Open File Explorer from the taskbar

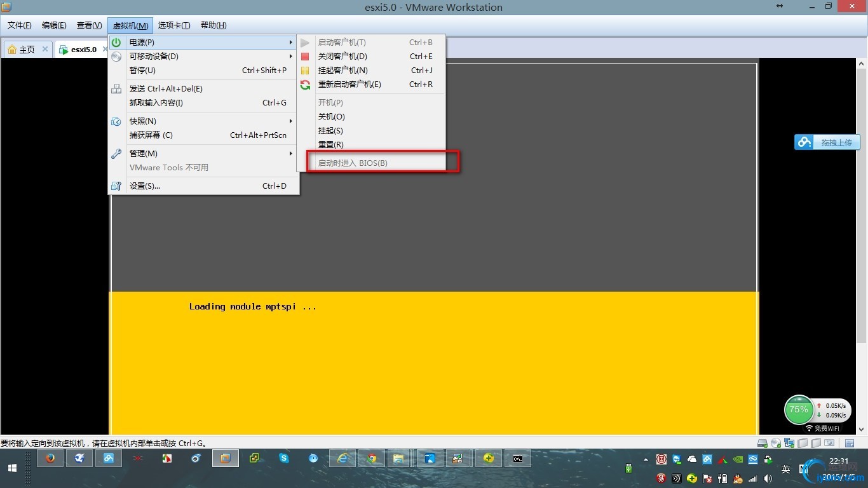(398, 458)
